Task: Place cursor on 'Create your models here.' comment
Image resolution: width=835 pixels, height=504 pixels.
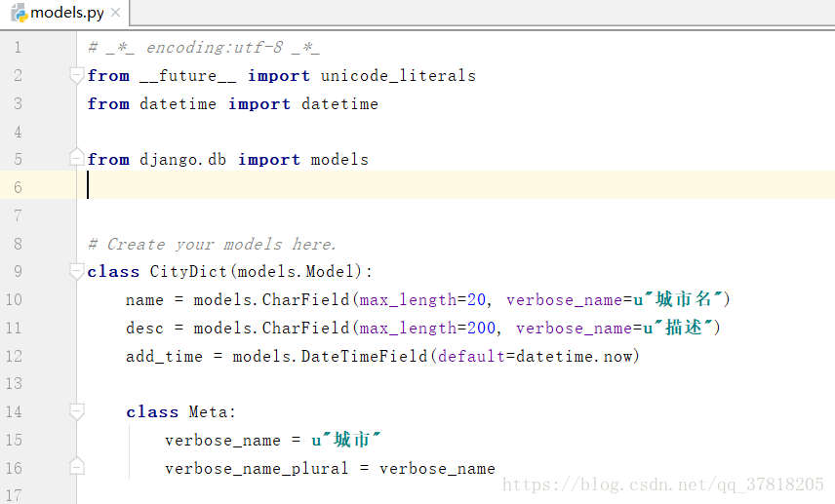Action: 212,244
